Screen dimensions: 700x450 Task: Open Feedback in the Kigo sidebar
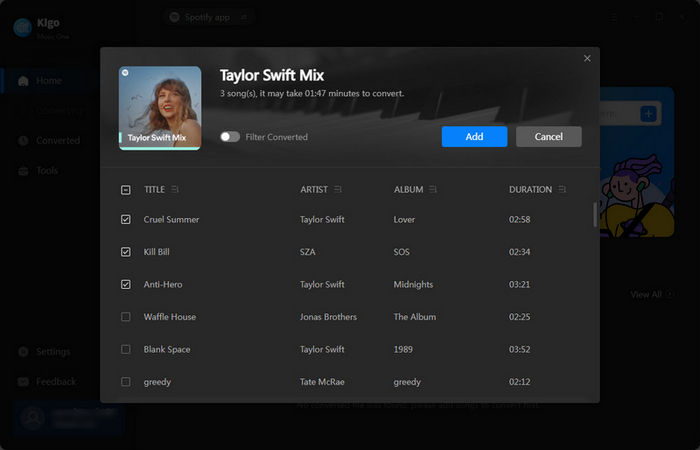point(49,382)
